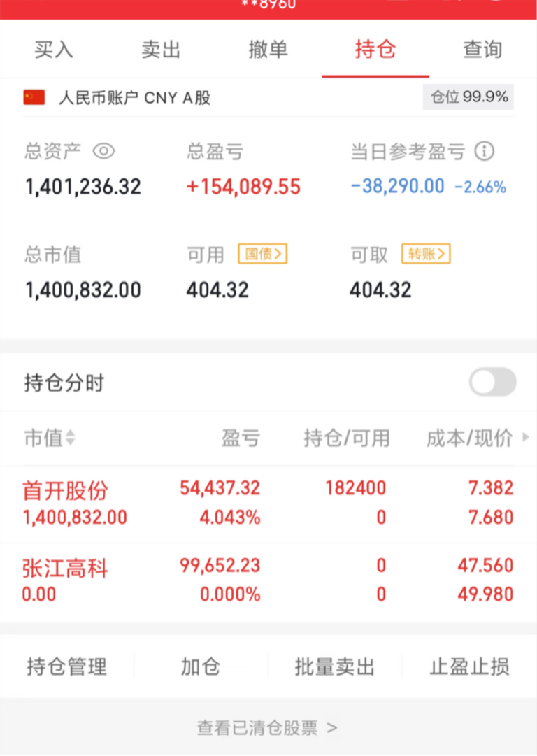Viewport: 537px width, 756px height.
Task: Switch to the 卖出 tab
Action: pos(161,50)
